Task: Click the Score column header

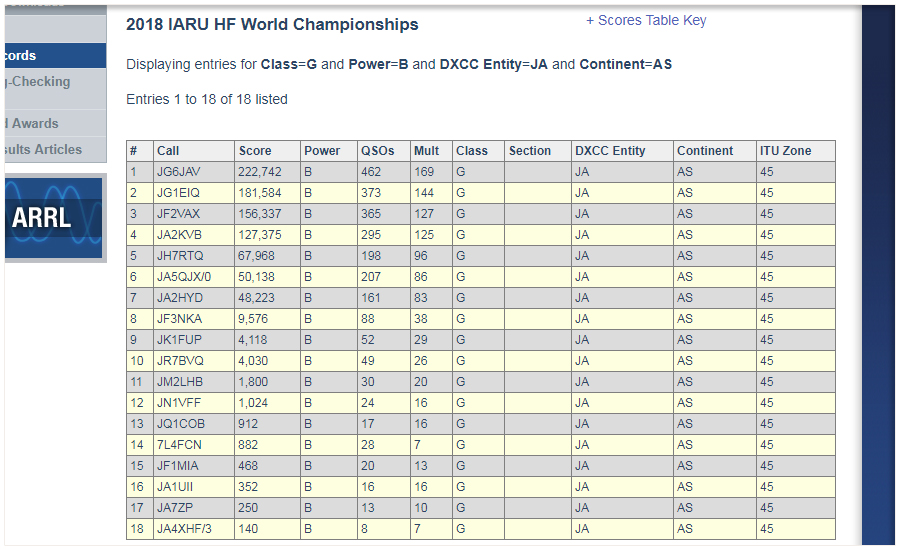Action: [x=255, y=151]
